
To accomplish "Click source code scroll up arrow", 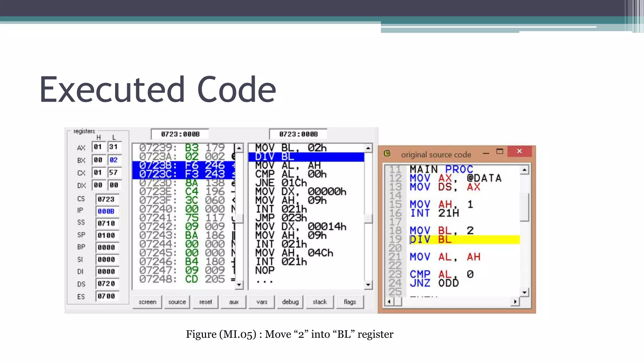I will pos(524,170).
